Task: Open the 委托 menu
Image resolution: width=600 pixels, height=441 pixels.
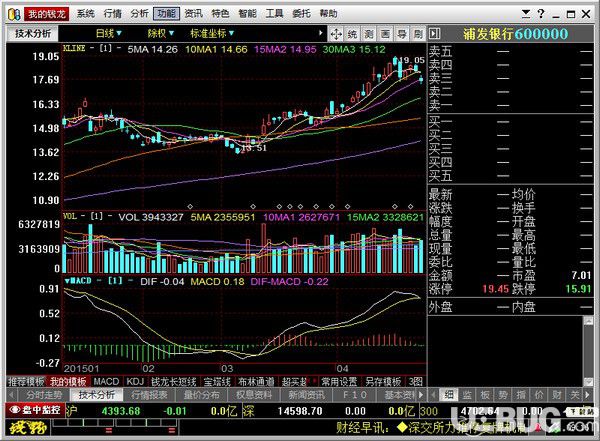Action: [x=301, y=14]
